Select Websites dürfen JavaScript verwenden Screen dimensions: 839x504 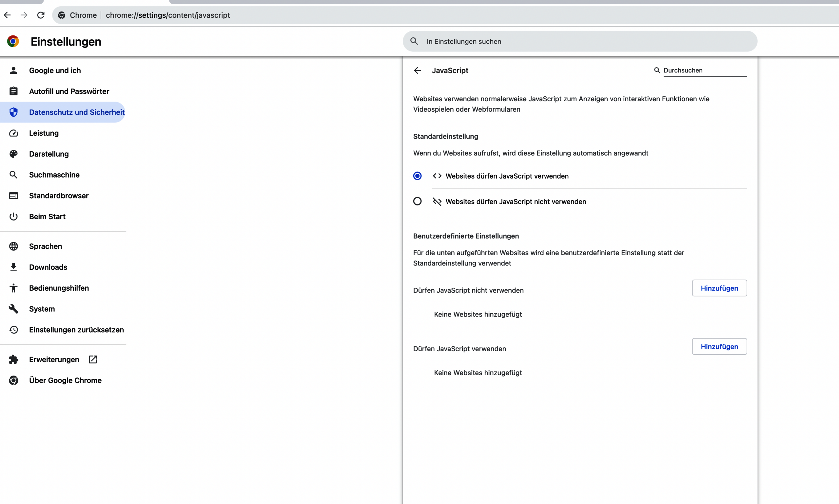point(417,176)
